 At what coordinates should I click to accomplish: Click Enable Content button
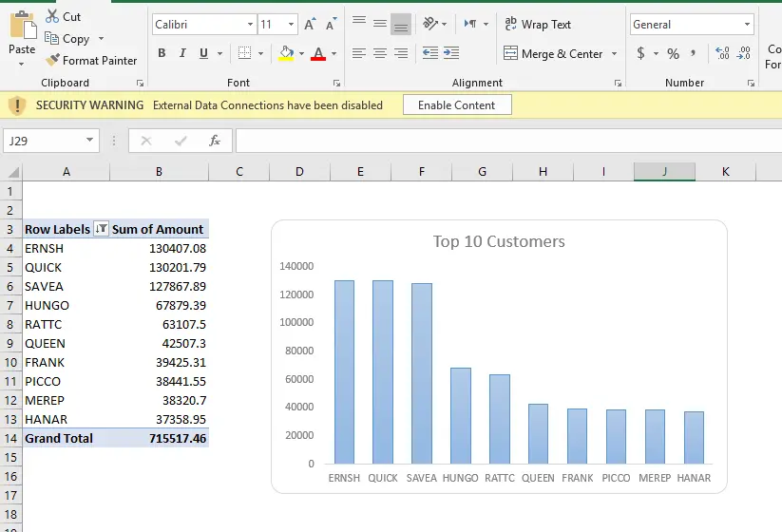[457, 105]
